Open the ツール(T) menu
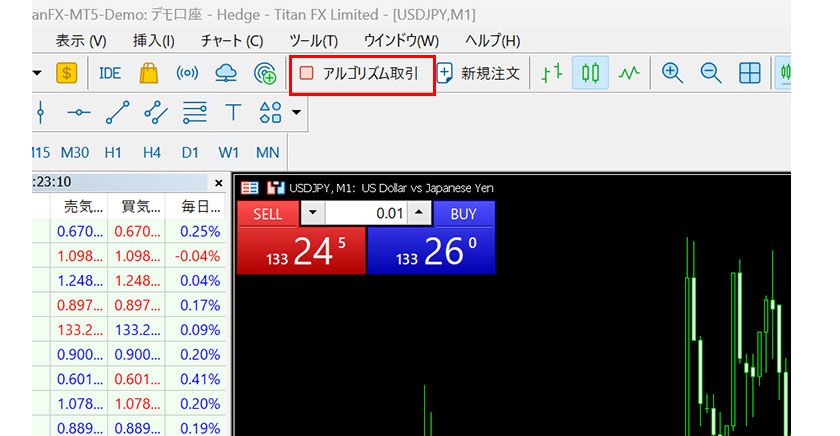This screenshot has height=436, width=840. 313,41
